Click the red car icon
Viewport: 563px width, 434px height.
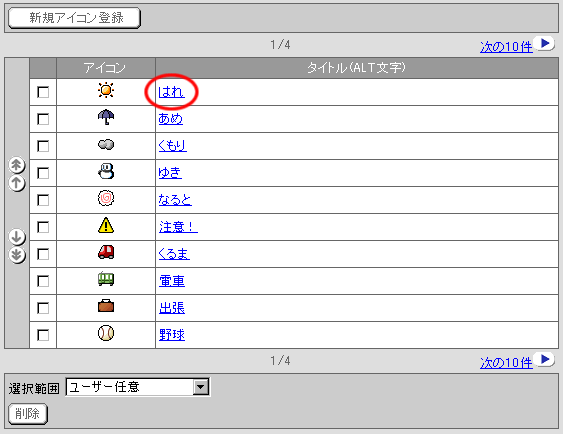[106, 252]
